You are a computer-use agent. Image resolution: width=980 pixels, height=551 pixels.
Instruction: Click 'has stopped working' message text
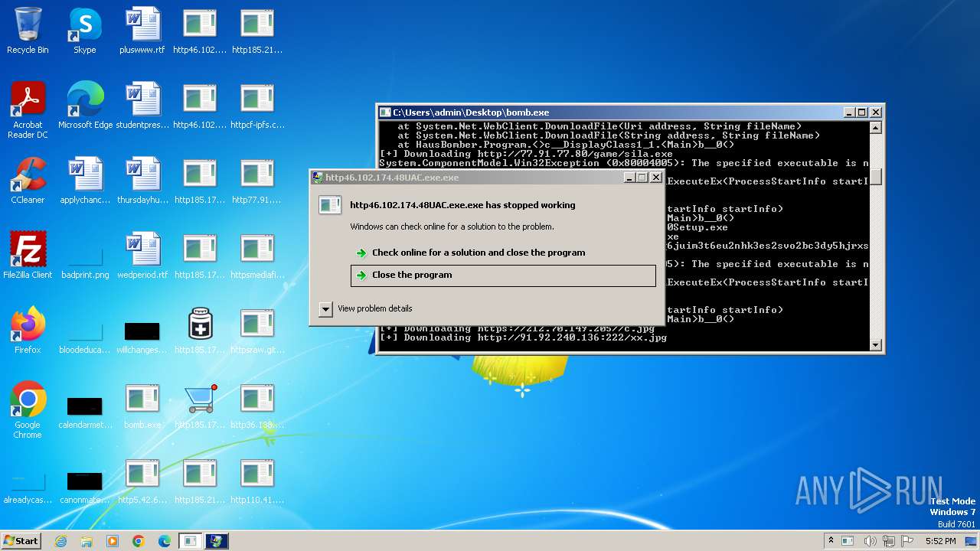coord(462,205)
